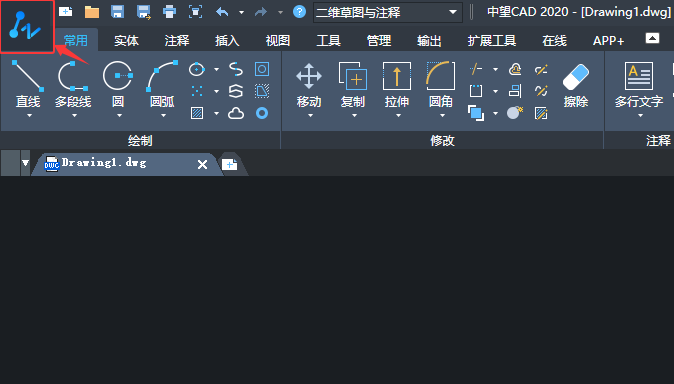Switch to the 常用 ribbon tab
674x384 pixels.
click(x=76, y=40)
